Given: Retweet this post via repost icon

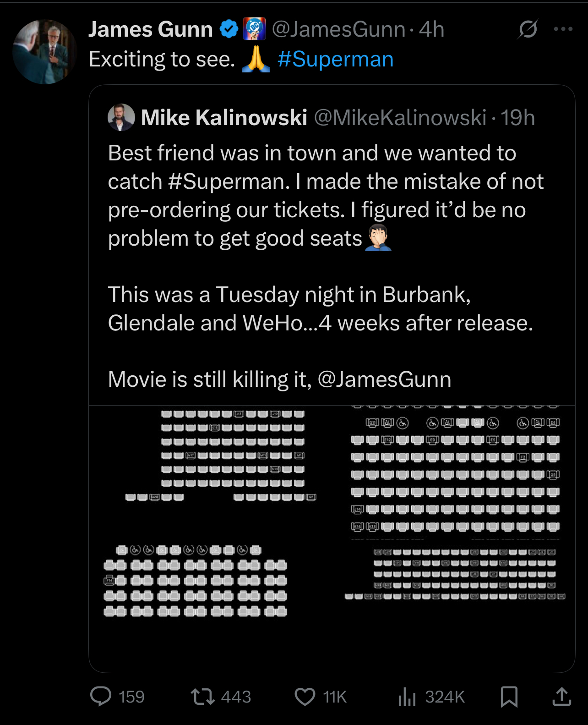Looking at the screenshot, I should (202, 697).
